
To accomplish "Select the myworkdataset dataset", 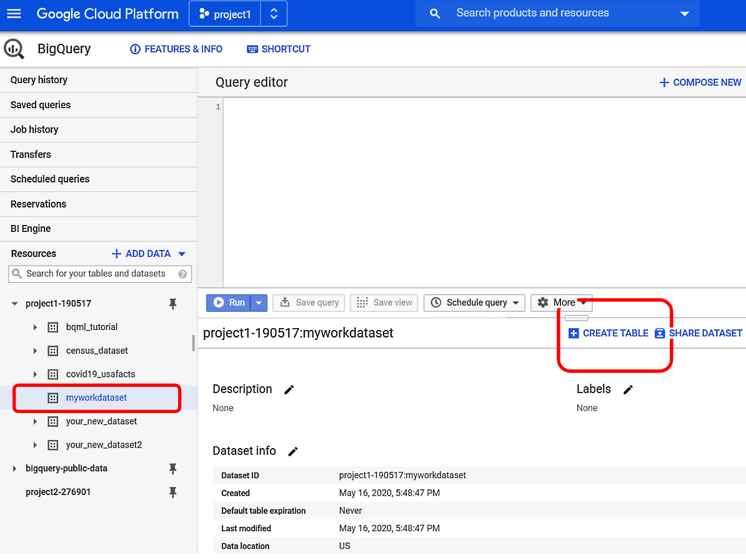I will pos(97,397).
